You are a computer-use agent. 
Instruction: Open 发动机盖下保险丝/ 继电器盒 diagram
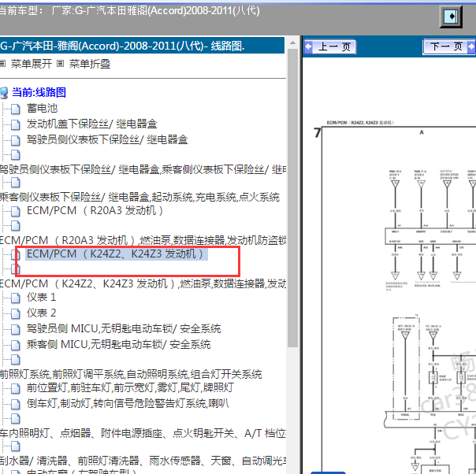point(91,124)
